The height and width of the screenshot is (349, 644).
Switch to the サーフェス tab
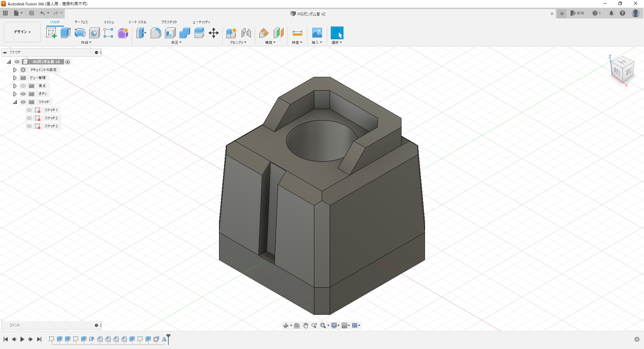(x=81, y=22)
